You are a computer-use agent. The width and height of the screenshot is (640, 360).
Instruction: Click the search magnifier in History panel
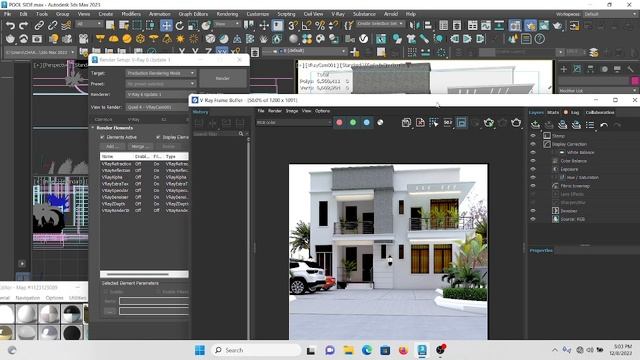click(x=241, y=134)
